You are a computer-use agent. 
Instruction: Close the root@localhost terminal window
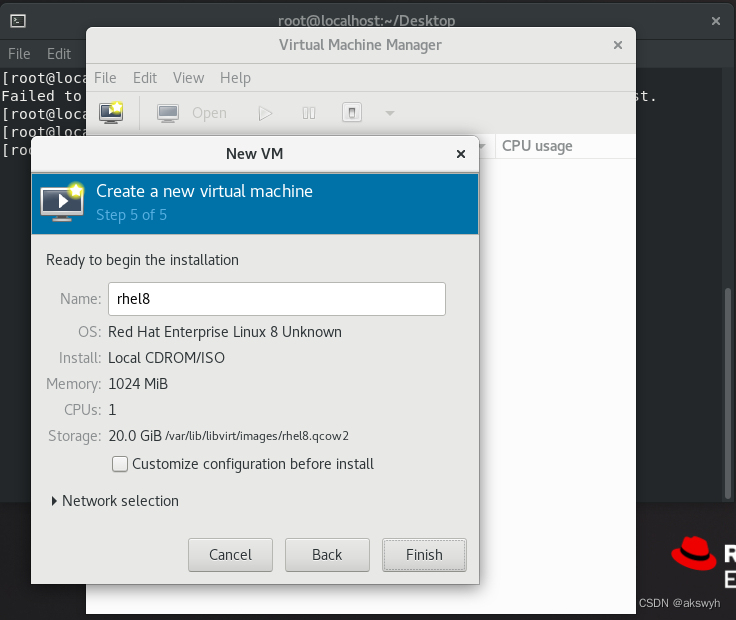(715, 21)
